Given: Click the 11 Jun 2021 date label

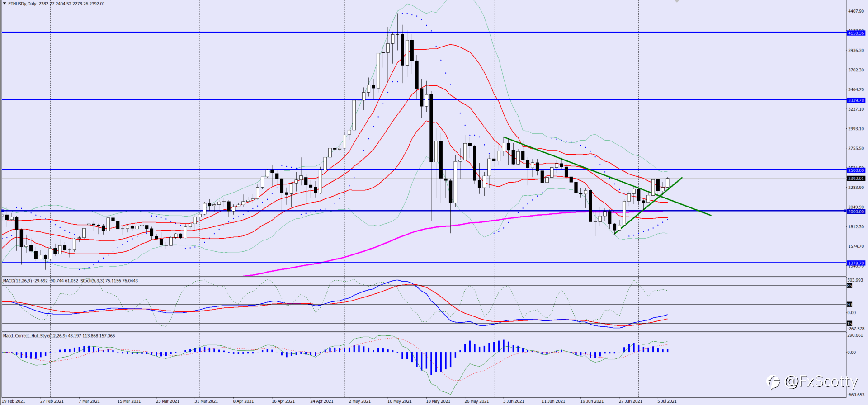Looking at the screenshot, I should [554, 401].
